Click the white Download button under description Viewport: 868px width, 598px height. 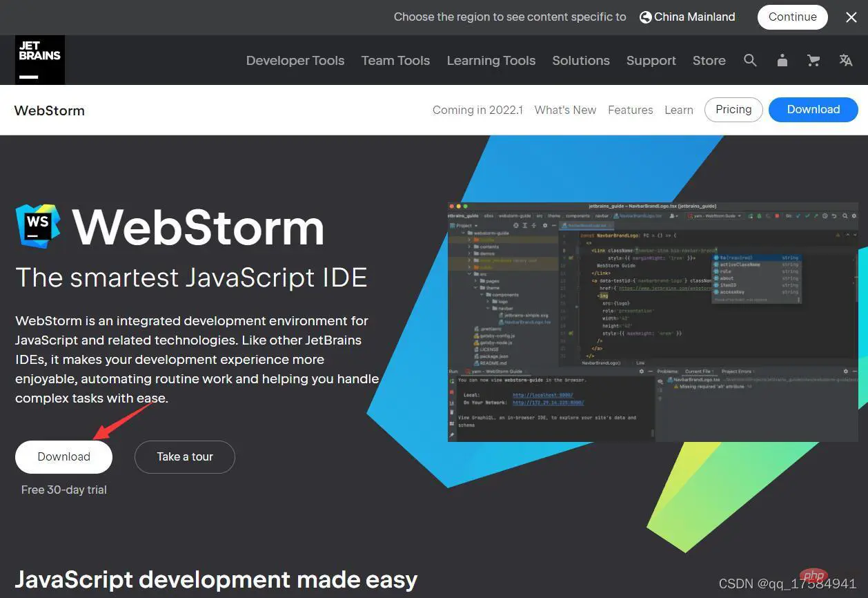[x=63, y=457]
